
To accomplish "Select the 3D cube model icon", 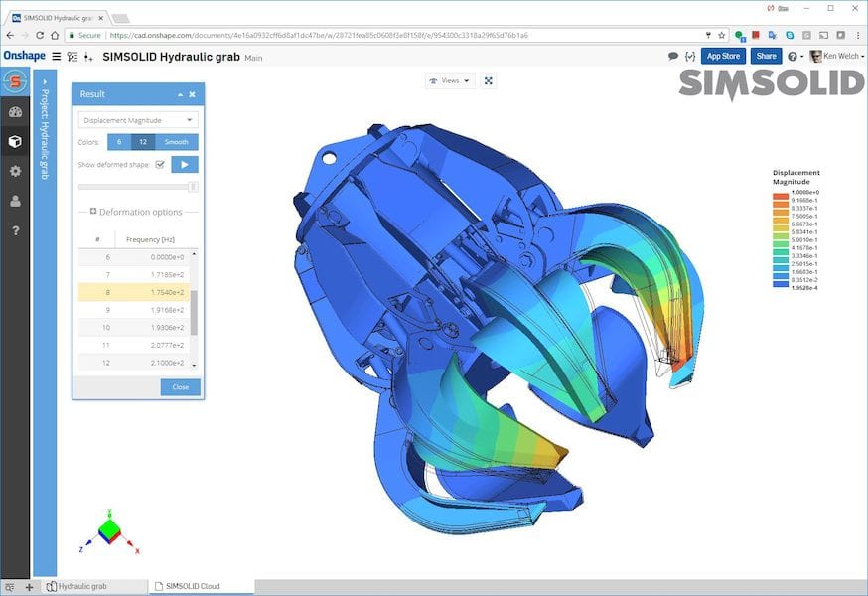I will [x=15, y=141].
